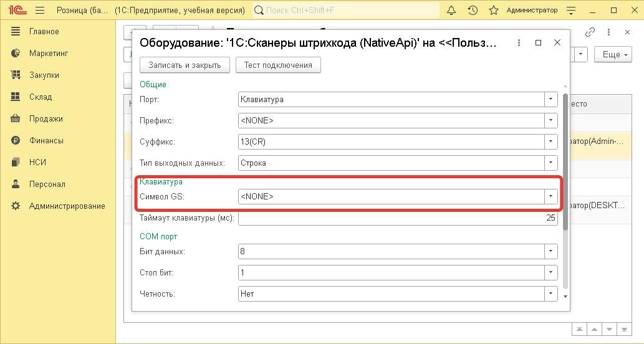Open Персонал section
The height and width of the screenshot is (344, 644).
tap(47, 184)
